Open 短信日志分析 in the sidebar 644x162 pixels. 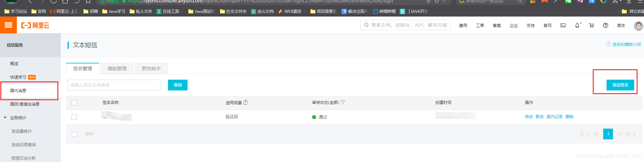point(24,158)
